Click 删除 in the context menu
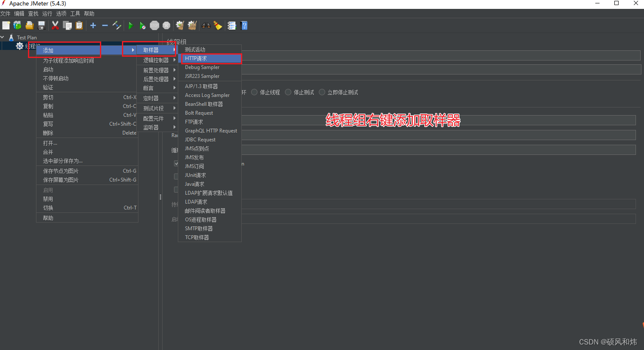644x350 pixels. (x=87, y=133)
